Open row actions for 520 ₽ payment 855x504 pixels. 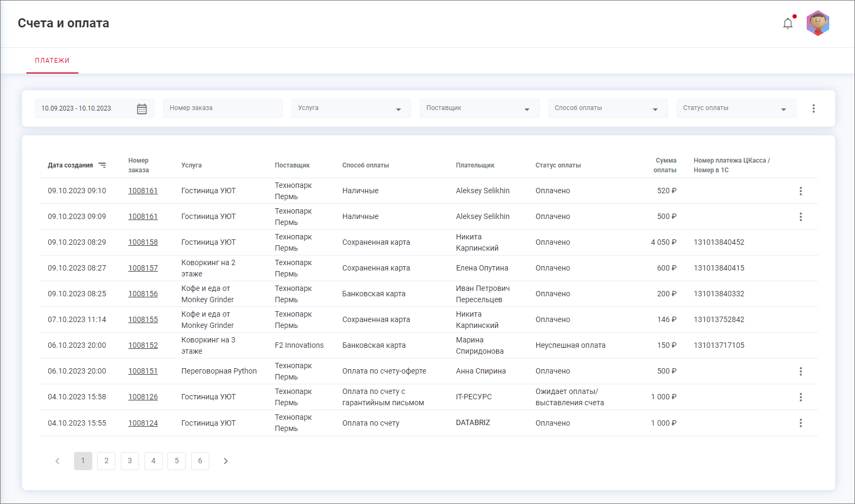[800, 191]
